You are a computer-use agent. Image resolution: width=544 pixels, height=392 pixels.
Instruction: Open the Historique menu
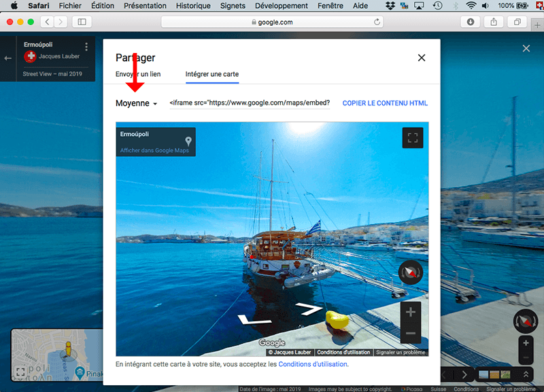[193, 5]
